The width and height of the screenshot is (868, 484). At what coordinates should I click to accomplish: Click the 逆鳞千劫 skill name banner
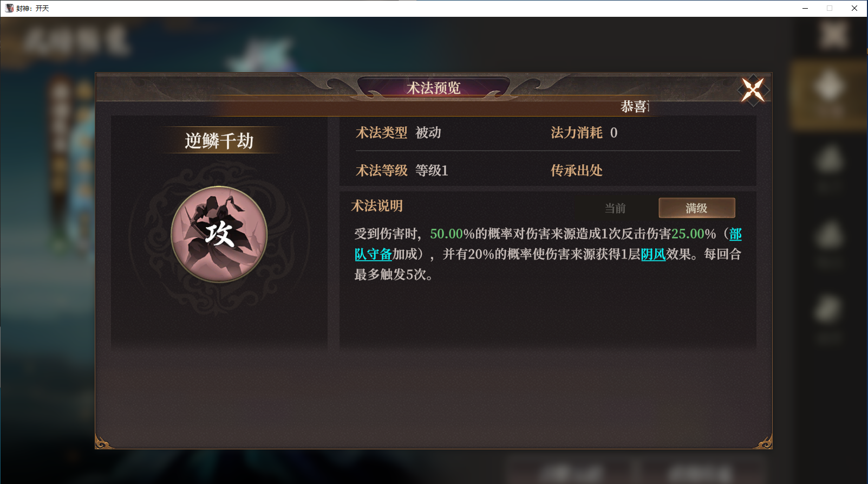point(219,141)
